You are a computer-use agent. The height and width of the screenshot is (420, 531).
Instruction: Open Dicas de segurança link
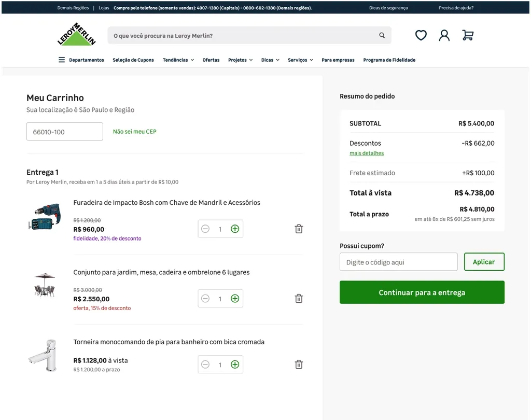point(388,8)
